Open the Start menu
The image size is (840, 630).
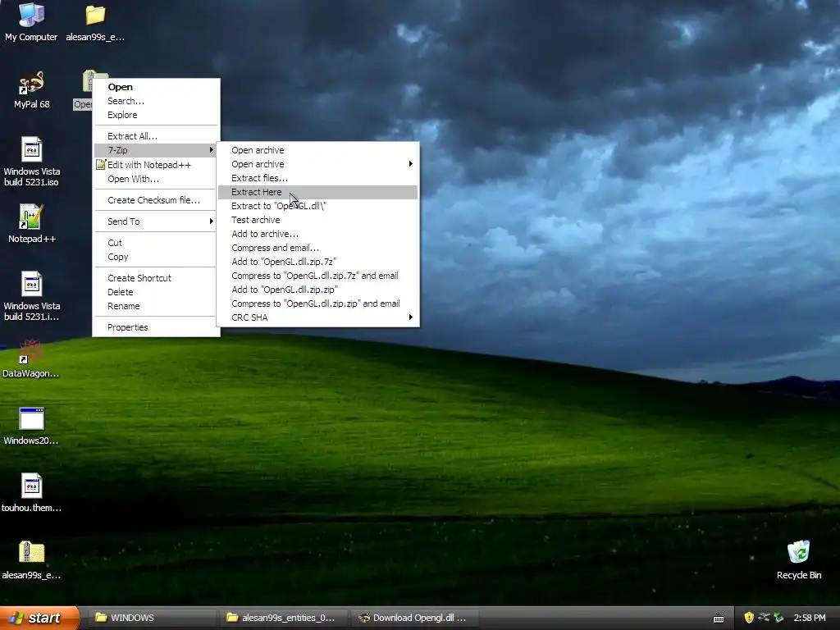pyautogui.click(x=39, y=618)
